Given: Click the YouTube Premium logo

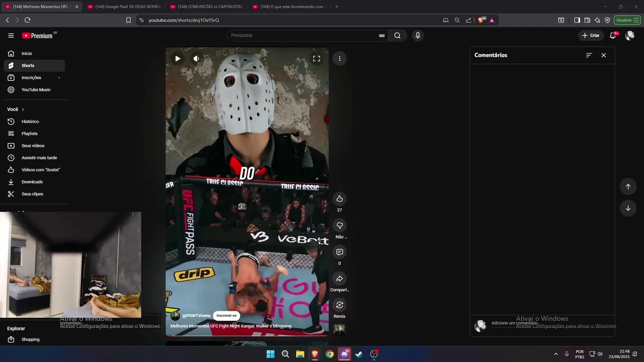Looking at the screenshot, I should pos(38,35).
